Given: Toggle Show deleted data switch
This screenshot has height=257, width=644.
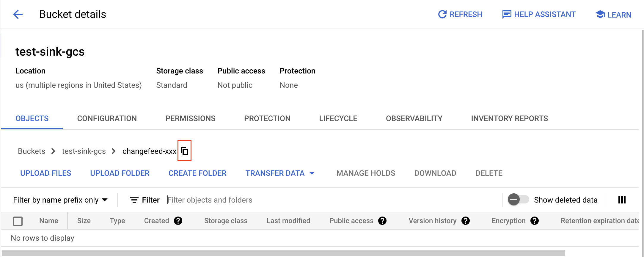Looking at the screenshot, I should [x=518, y=200].
